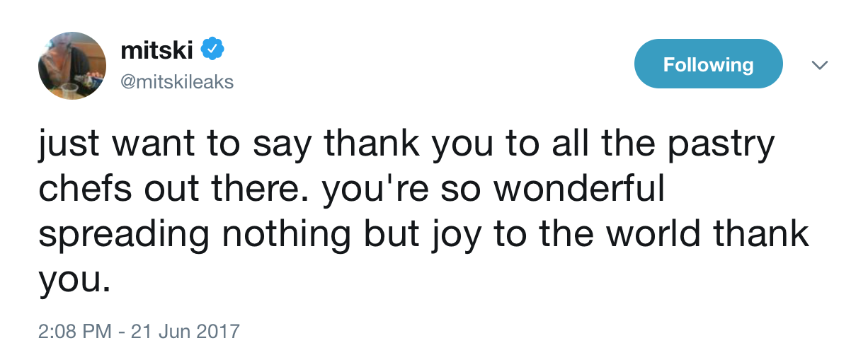Click the blue verified badge next to mitski
868x355 pixels.
(213, 49)
